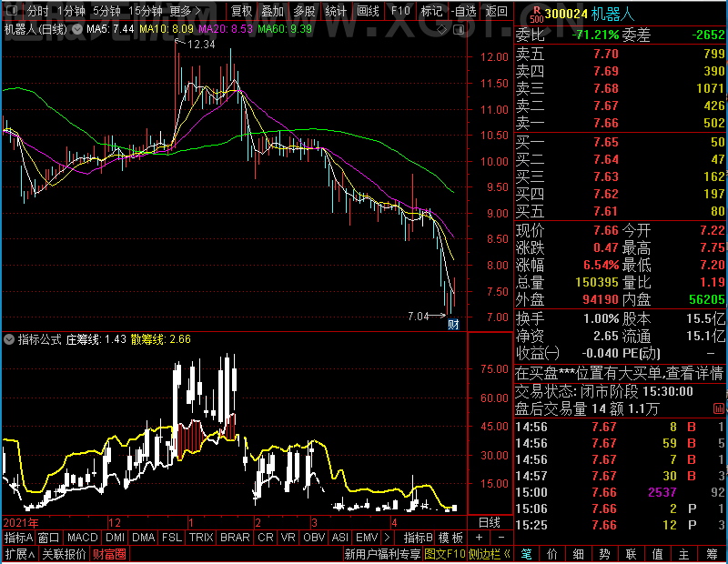Click the 买一 price 7.65
Image resolution: width=728 pixels, height=564 pixels.
click(x=606, y=142)
